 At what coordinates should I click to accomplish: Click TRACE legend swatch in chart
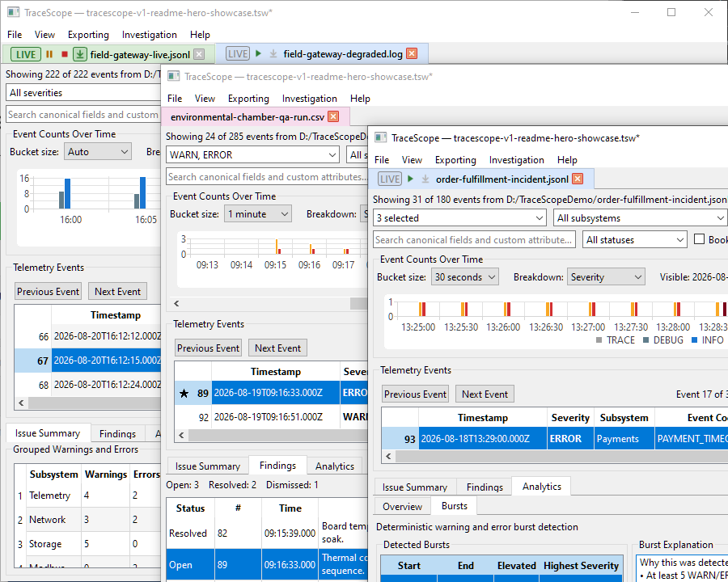pyautogui.click(x=599, y=340)
